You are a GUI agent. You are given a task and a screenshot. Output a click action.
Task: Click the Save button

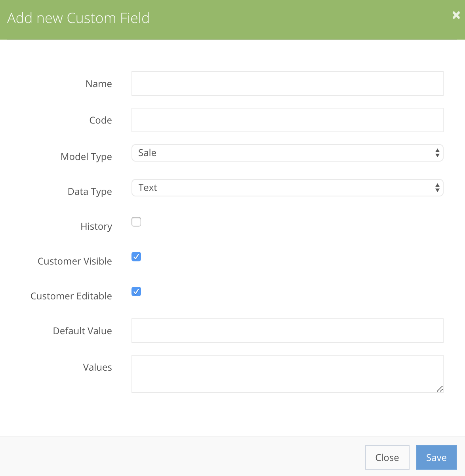[436, 457]
